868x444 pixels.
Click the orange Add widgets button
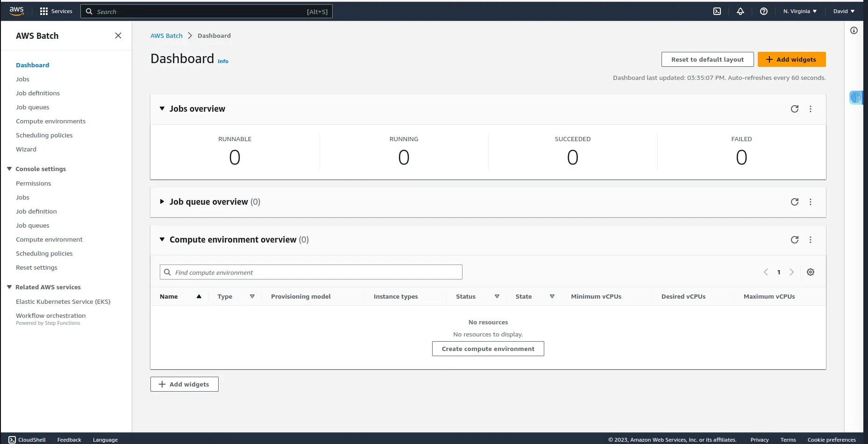coord(791,59)
